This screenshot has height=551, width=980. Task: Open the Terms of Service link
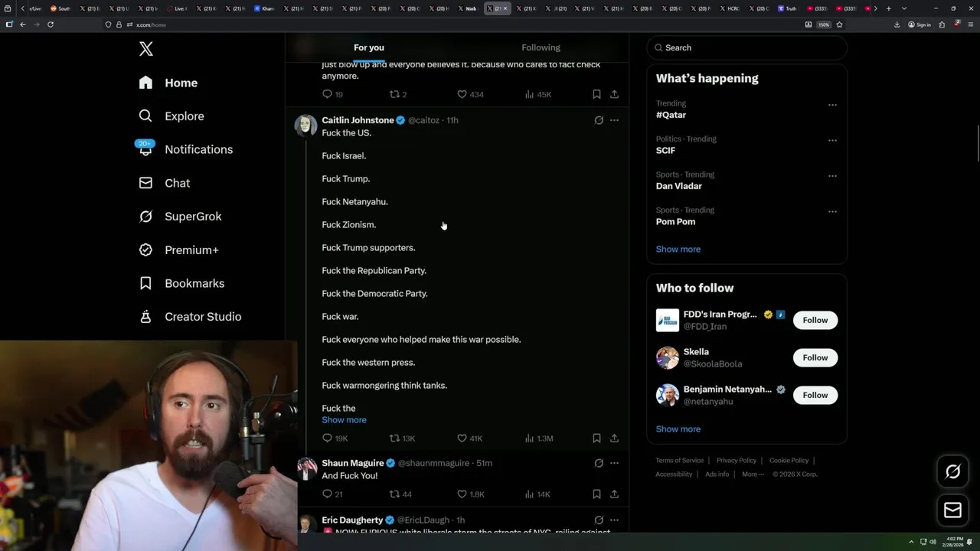tap(679, 461)
